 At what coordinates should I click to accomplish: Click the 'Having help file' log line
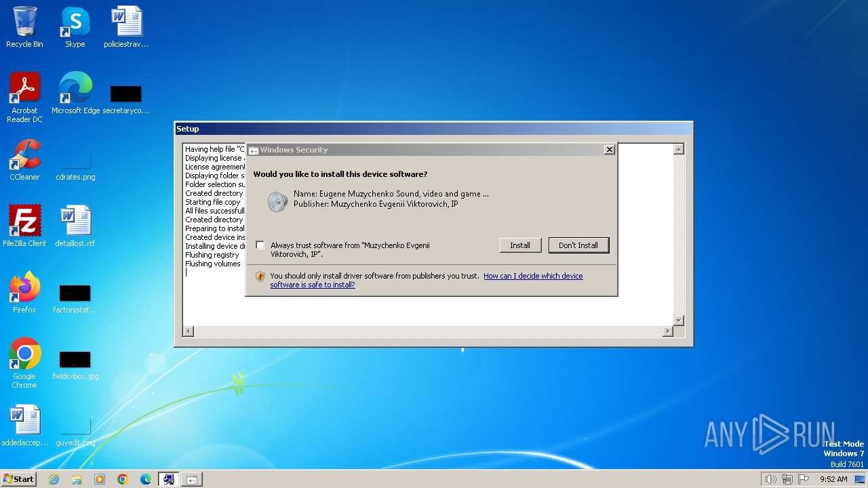click(215, 149)
